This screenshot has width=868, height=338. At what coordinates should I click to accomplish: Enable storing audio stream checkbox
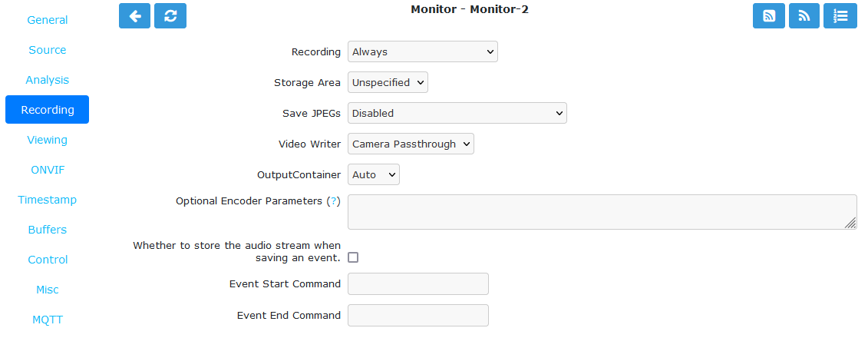pyautogui.click(x=352, y=257)
